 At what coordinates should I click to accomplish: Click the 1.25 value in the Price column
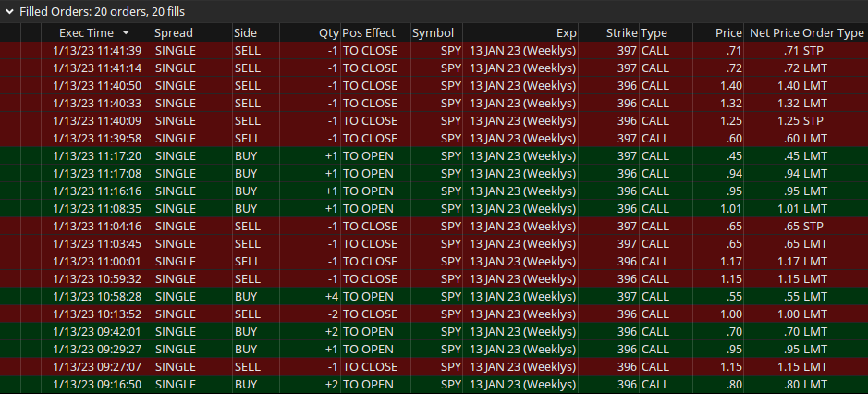(730, 121)
